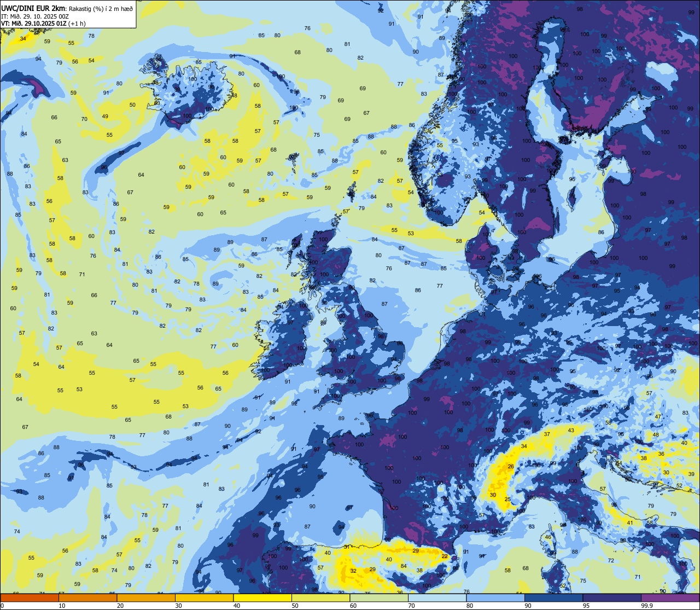Click the humidity value "49" southwest of Iceland

pyautogui.click(x=105, y=116)
